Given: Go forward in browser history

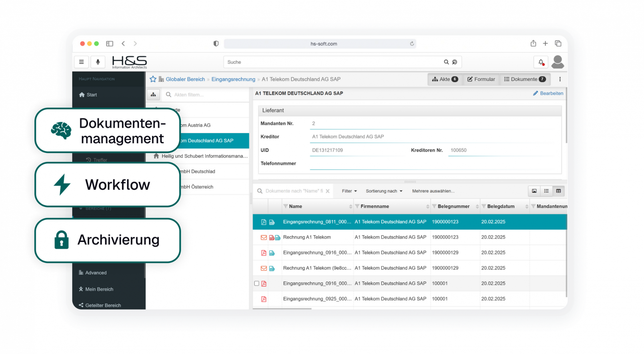Looking at the screenshot, I should (135, 44).
